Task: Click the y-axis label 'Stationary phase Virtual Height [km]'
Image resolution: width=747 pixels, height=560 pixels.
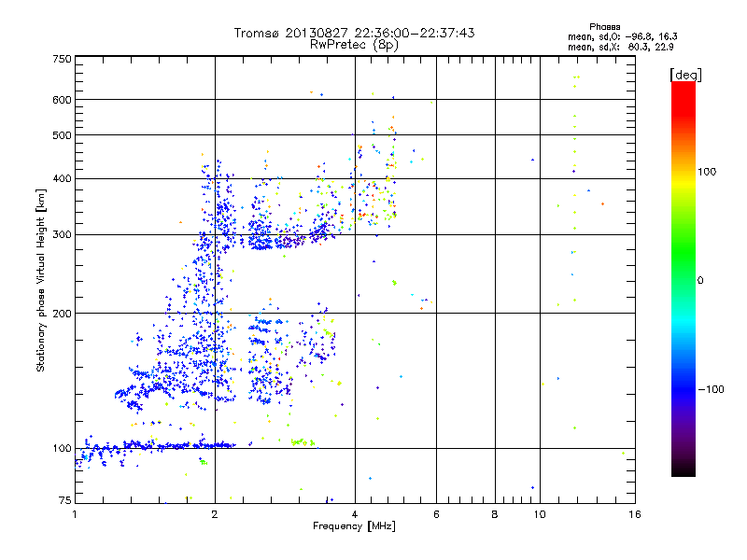Action: pos(41,281)
